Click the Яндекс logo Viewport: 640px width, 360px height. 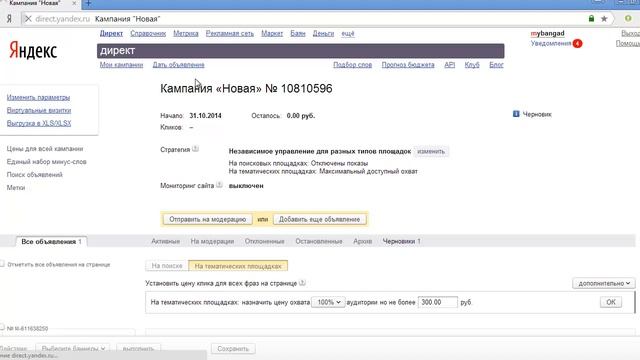[33, 51]
